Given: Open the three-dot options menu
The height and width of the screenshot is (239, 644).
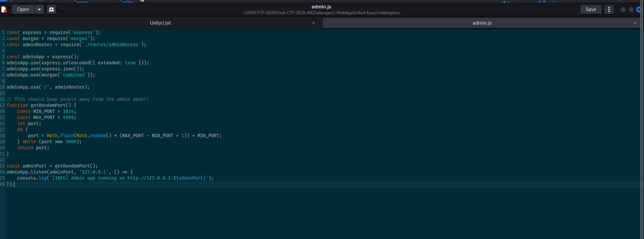Looking at the screenshot, I should [x=609, y=9].
